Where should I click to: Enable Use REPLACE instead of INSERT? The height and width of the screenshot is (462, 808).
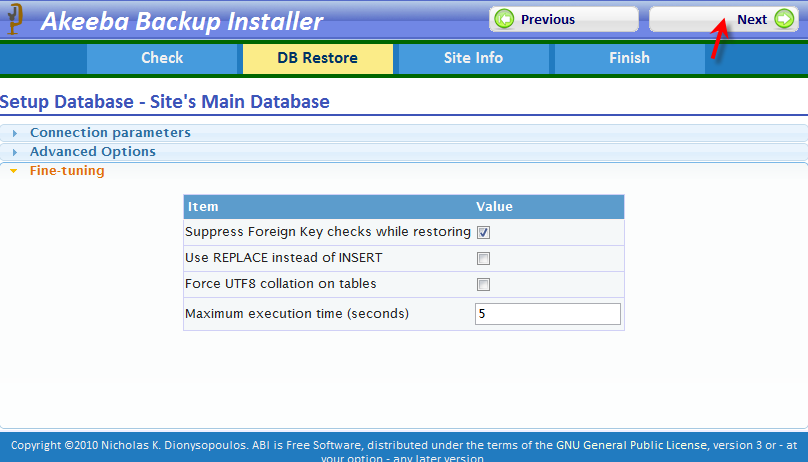click(x=483, y=258)
